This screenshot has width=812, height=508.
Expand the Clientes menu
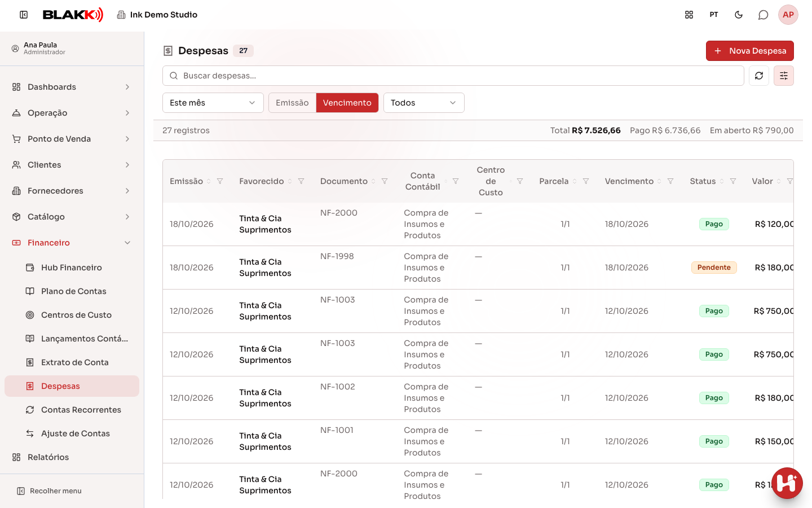(72, 165)
